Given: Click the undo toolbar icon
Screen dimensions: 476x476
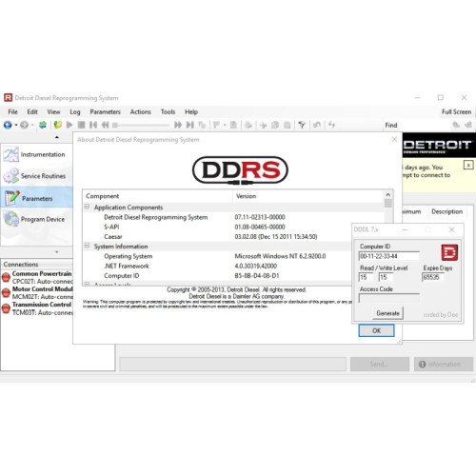Looking at the screenshot, I should coord(317,125).
